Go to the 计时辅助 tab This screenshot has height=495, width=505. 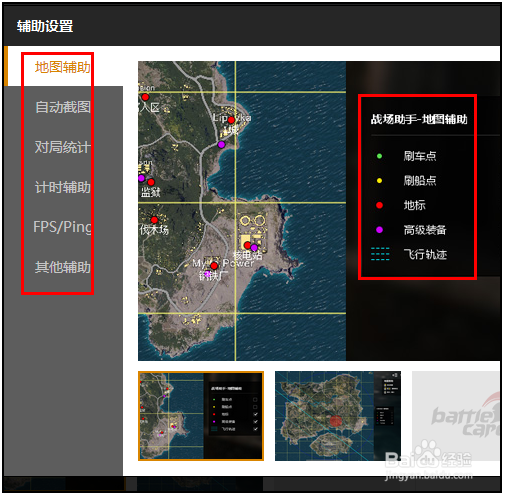click(63, 187)
